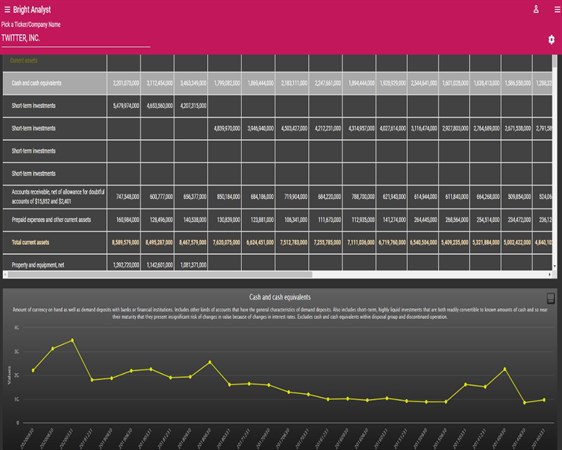Image resolution: width=562 pixels, height=450 pixels.
Task: Select the Accounts receivable row
Action: tap(277, 197)
